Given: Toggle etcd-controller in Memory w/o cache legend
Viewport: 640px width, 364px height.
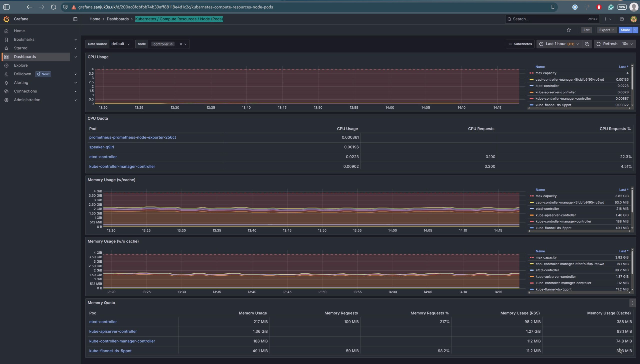Looking at the screenshot, I should tap(547, 270).
